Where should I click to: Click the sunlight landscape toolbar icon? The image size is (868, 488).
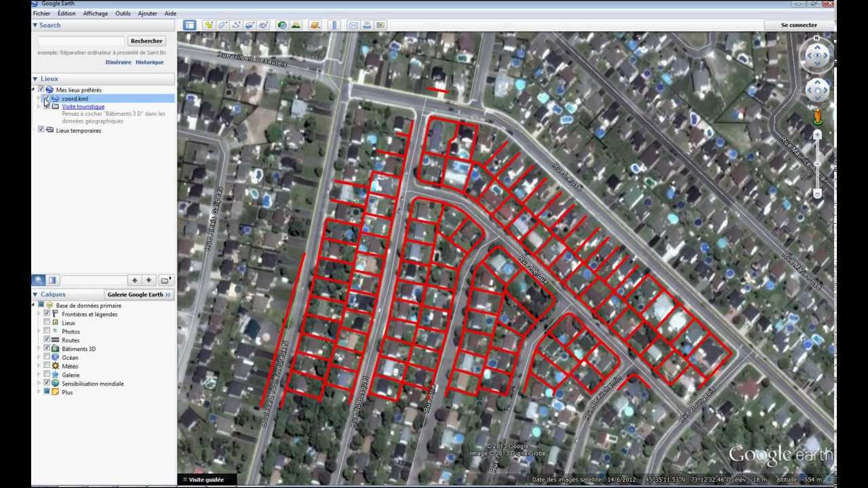296,25
